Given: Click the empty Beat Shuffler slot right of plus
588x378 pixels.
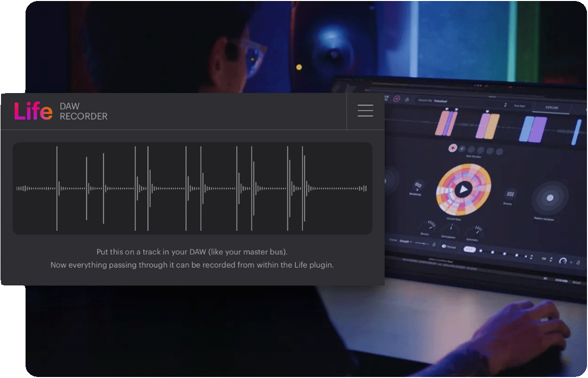Looking at the screenshot, I should [x=471, y=150].
